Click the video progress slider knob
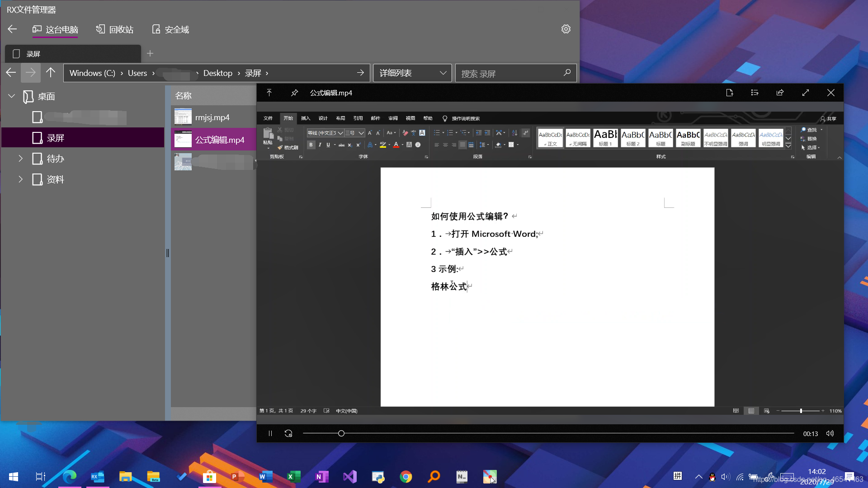Viewport: 868px width, 488px height. [x=341, y=433]
